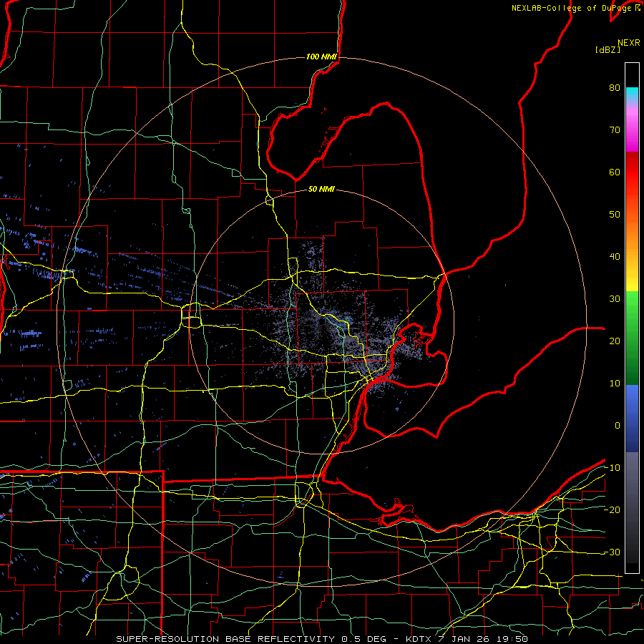Click the green band of the dBZ color scale

tap(632, 338)
